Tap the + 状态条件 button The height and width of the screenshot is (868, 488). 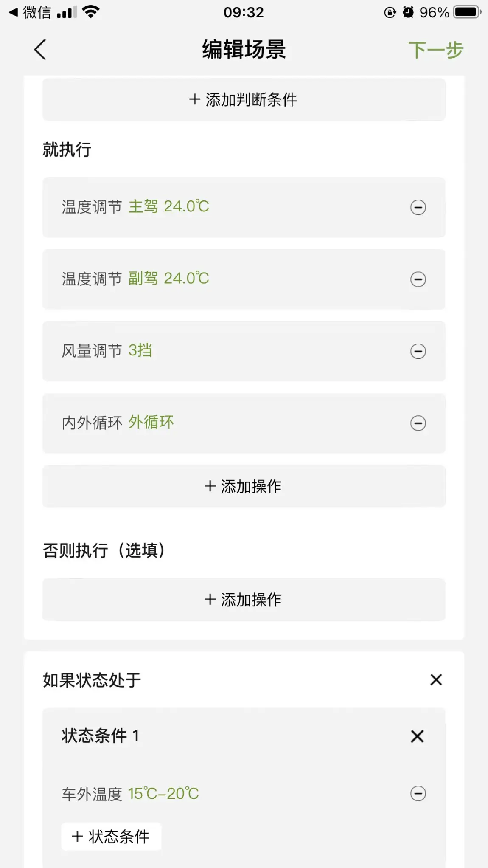click(111, 836)
